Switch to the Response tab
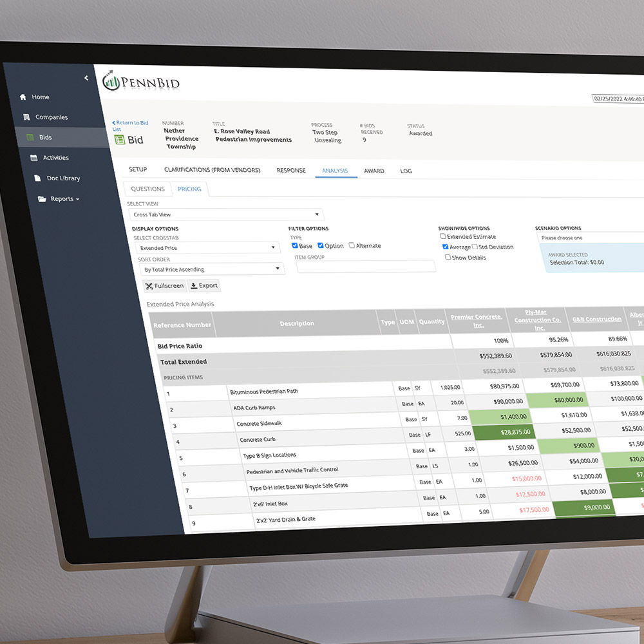 tap(291, 170)
